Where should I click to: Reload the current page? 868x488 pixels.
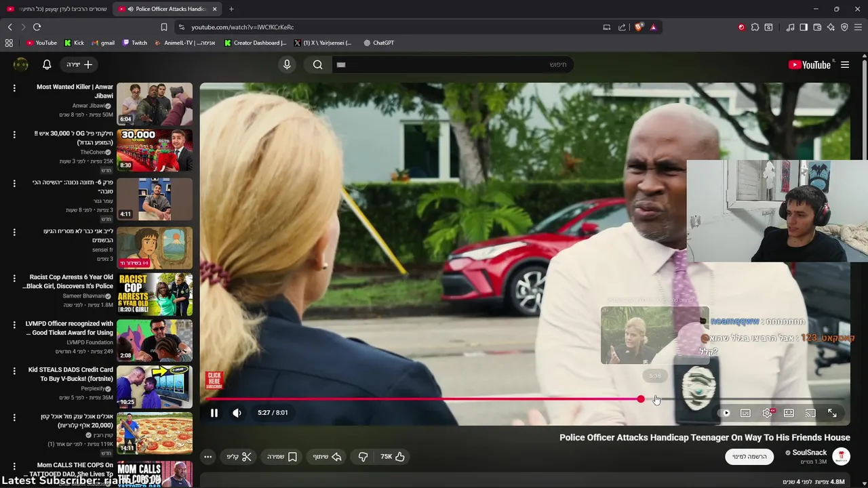point(37,27)
